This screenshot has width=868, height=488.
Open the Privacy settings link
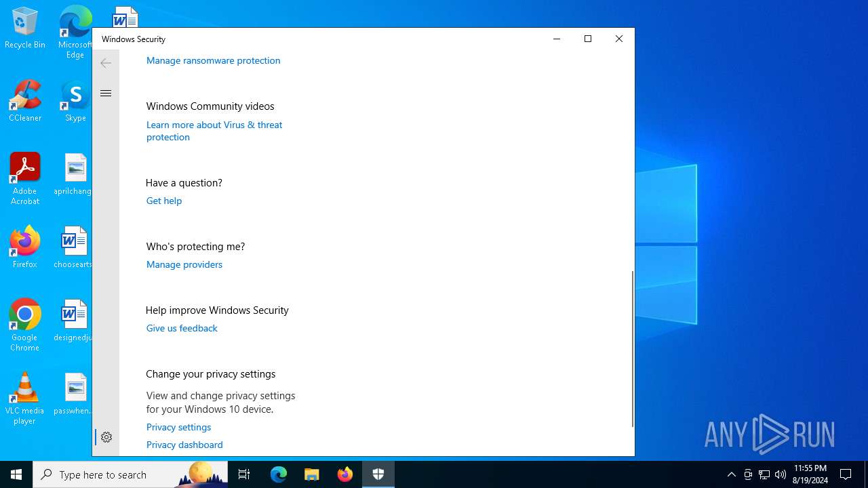178,427
